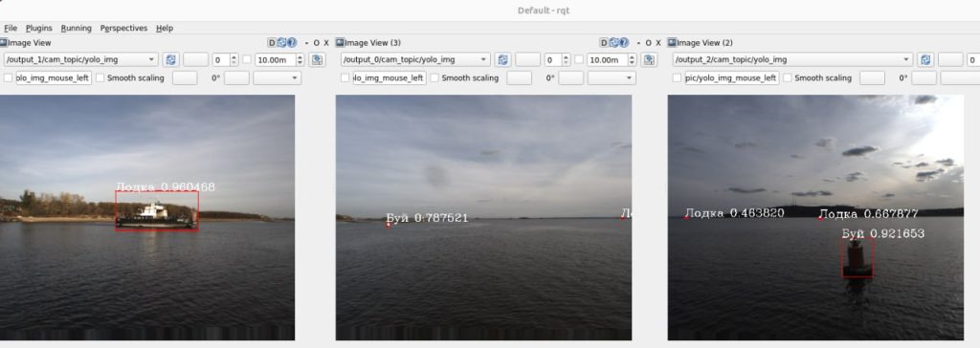The height and width of the screenshot is (348, 980).
Task: Click blank zoom button beside Image View (2) refresh
Action: click(950, 60)
